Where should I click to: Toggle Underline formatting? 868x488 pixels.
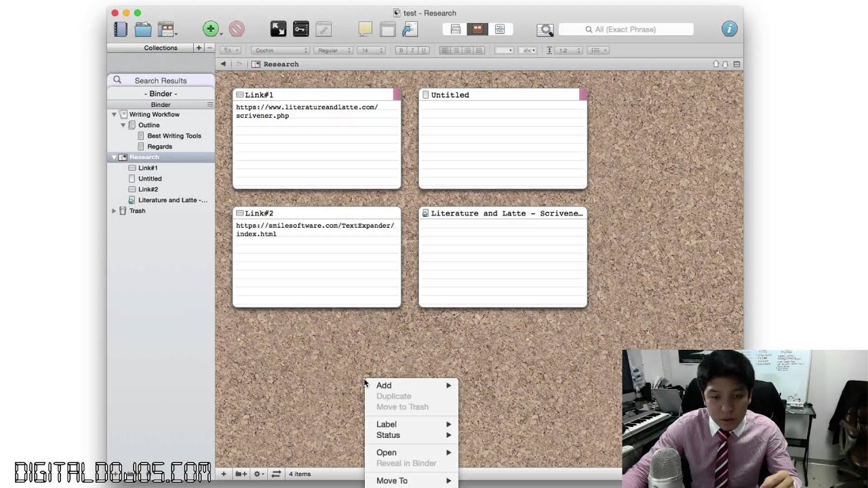(424, 50)
